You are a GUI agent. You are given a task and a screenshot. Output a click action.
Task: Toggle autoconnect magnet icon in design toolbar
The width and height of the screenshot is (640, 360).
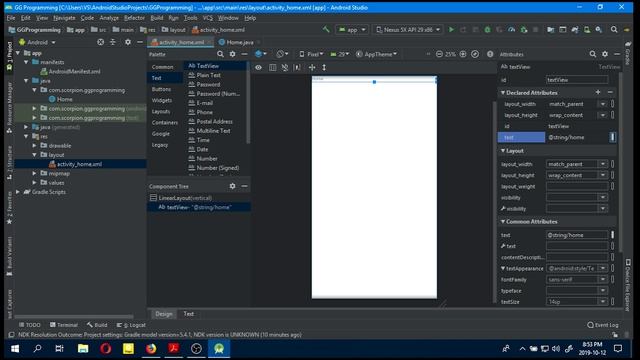(285, 67)
